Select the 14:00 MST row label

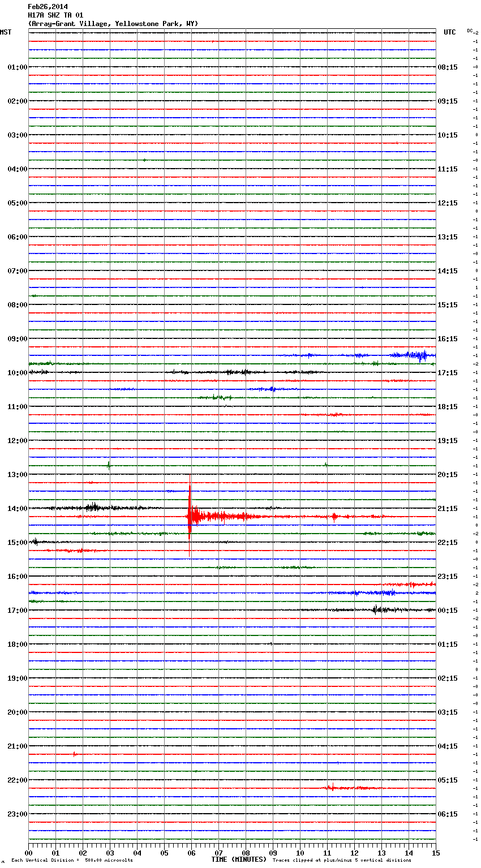coord(17,508)
